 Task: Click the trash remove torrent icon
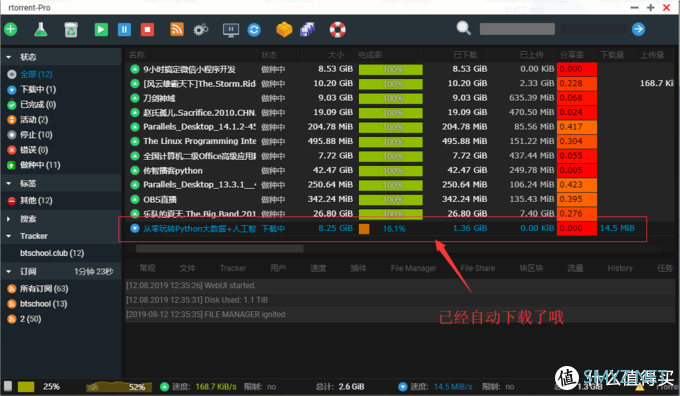(x=71, y=29)
